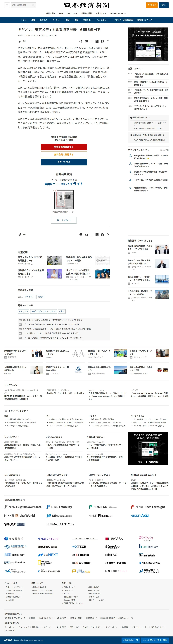Open the NIKKEI Digital Governance logo link
173x644 pixels.
(23, 507)
